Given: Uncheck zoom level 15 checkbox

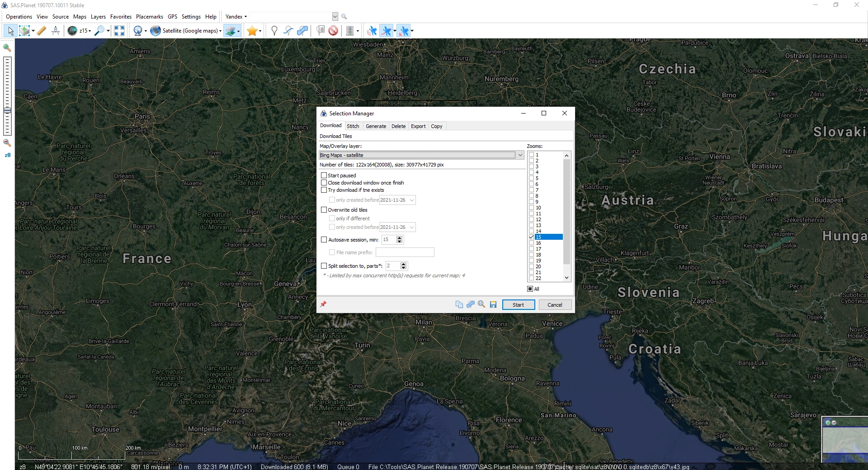Looking at the screenshot, I should pos(532,237).
